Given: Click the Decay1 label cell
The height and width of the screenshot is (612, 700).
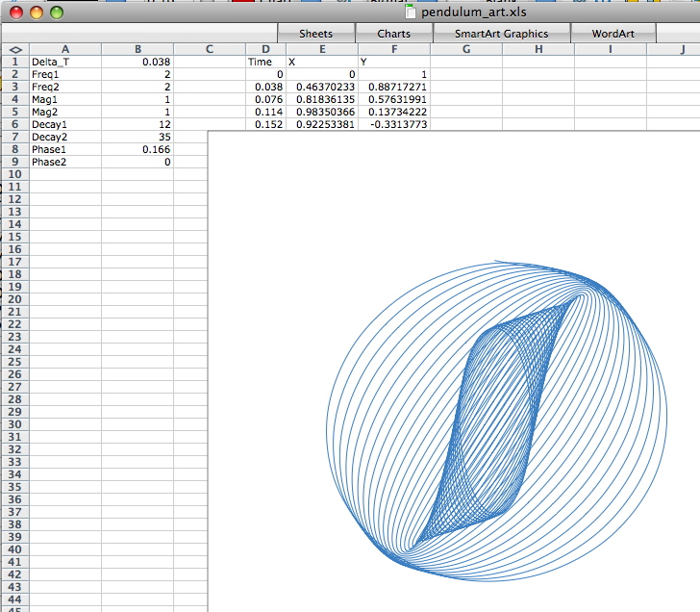Looking at the screenshot, I should pos(65,124).
